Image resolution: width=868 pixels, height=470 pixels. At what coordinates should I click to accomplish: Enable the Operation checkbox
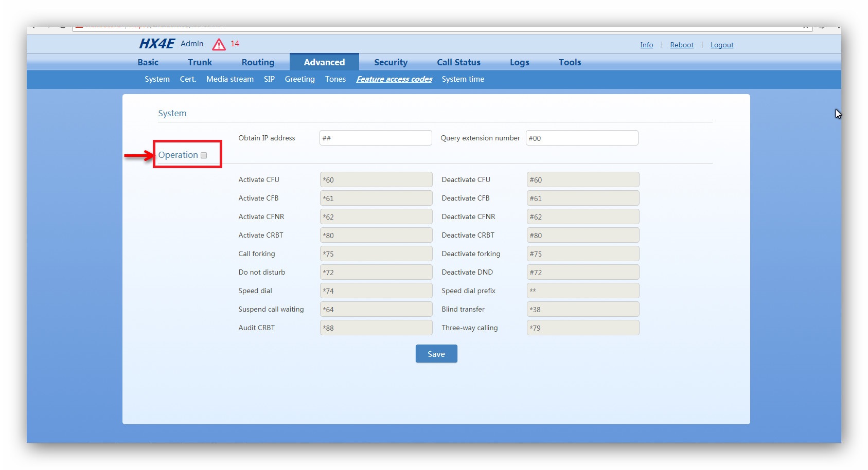click(204, 155)
